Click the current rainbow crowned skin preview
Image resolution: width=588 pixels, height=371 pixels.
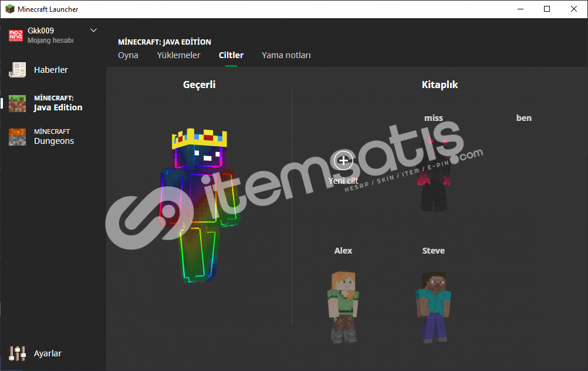200,205
